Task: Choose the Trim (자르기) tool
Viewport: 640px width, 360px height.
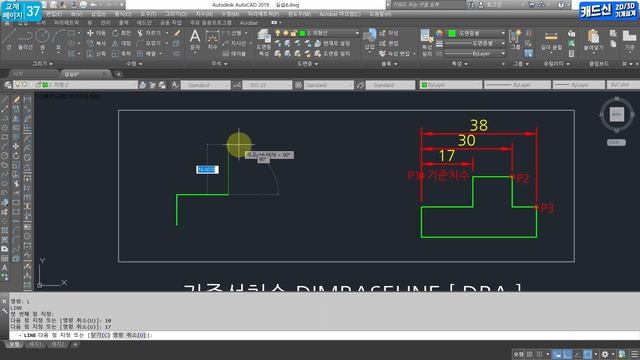Action: point(149,33)
